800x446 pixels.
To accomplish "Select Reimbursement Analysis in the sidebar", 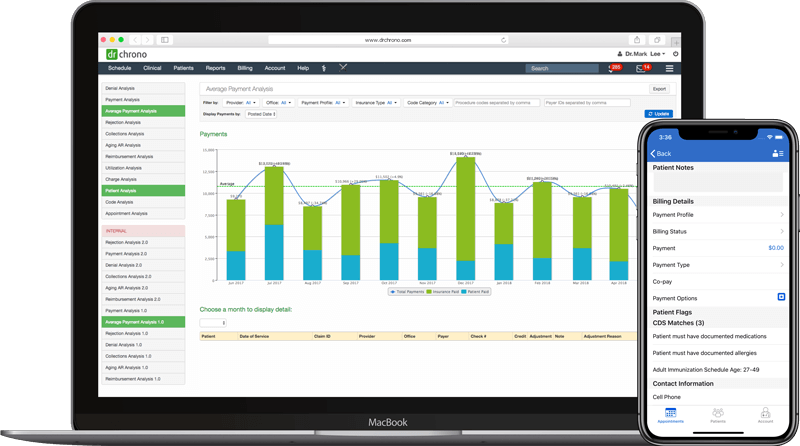I will click(143, 157).
